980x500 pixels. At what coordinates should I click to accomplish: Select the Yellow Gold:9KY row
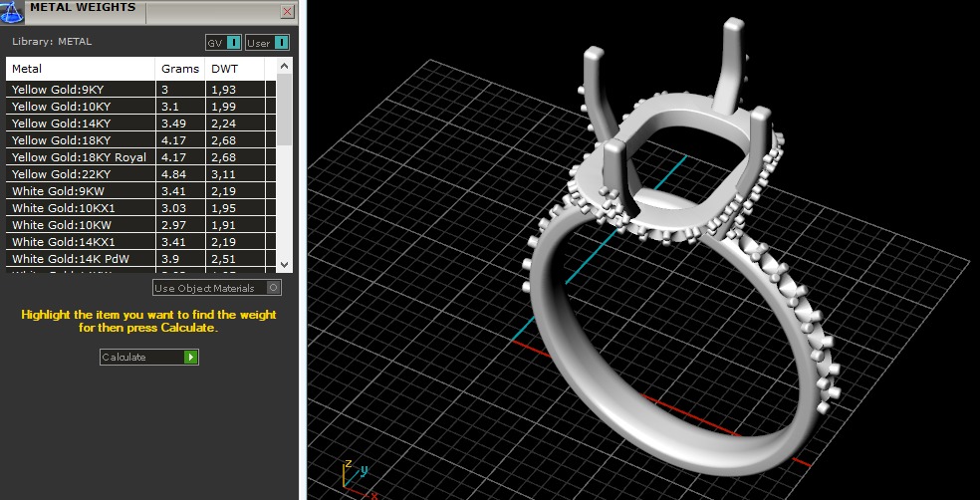[x=141, y=90]
